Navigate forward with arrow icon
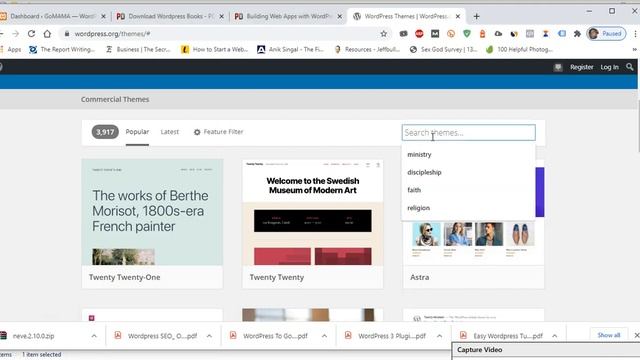 click(x=16, y=34)
